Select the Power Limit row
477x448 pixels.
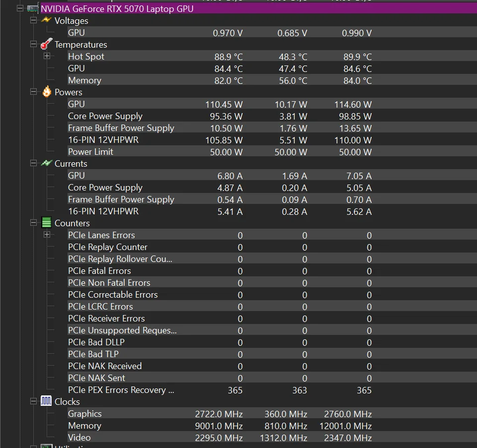(272, 152)
